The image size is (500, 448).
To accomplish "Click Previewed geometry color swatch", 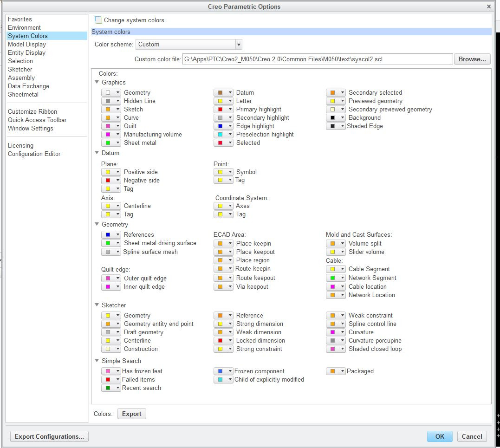I will pyautogui.click(x=332, y=101).
